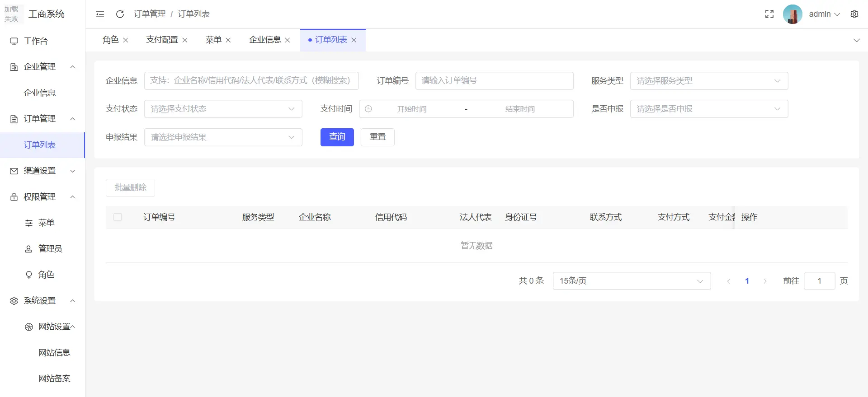Close the 角色 tab
Screen dimensions: 868x397
(126, 40)
